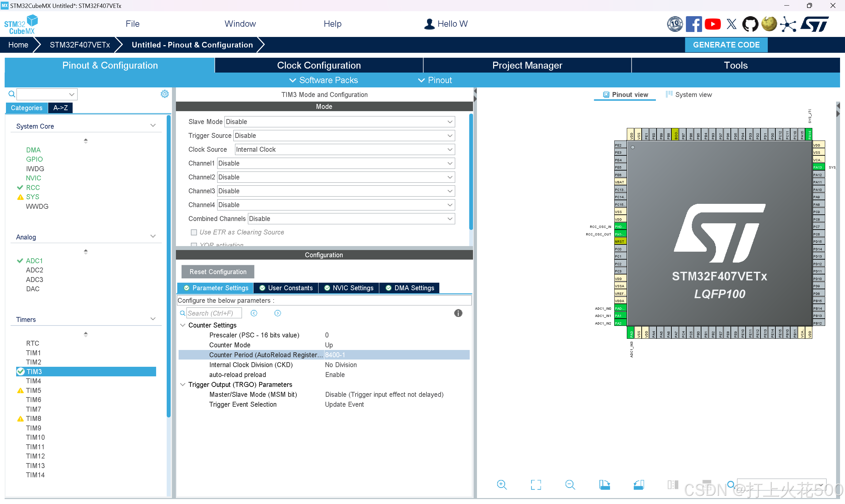Screen dimensions: 845x504
Task: Enable Use ETR as Clearing Source checkbox
Action: [x=194, y=232]
